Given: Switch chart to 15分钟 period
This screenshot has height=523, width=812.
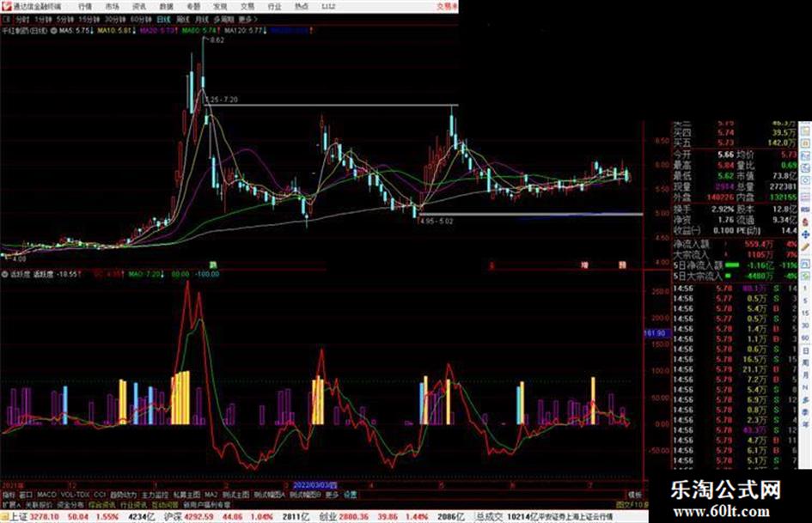Looking at the screenshot, I should pos(89,19).
